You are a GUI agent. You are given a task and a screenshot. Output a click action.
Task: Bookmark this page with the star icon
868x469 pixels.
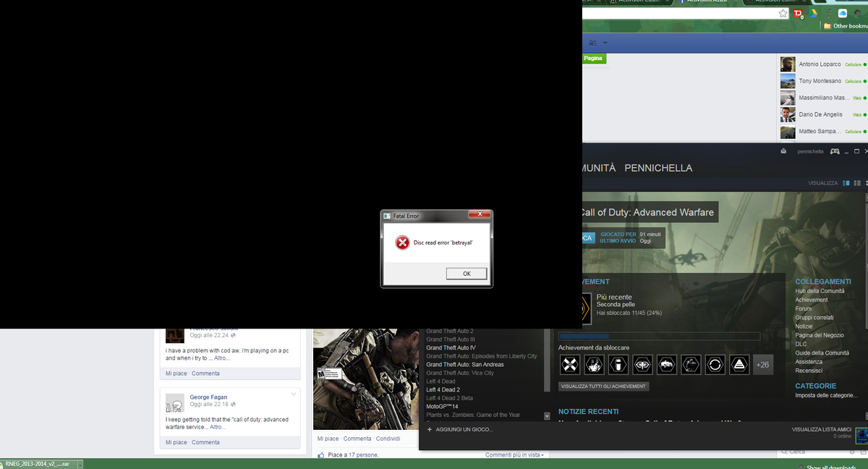(783, 14)
